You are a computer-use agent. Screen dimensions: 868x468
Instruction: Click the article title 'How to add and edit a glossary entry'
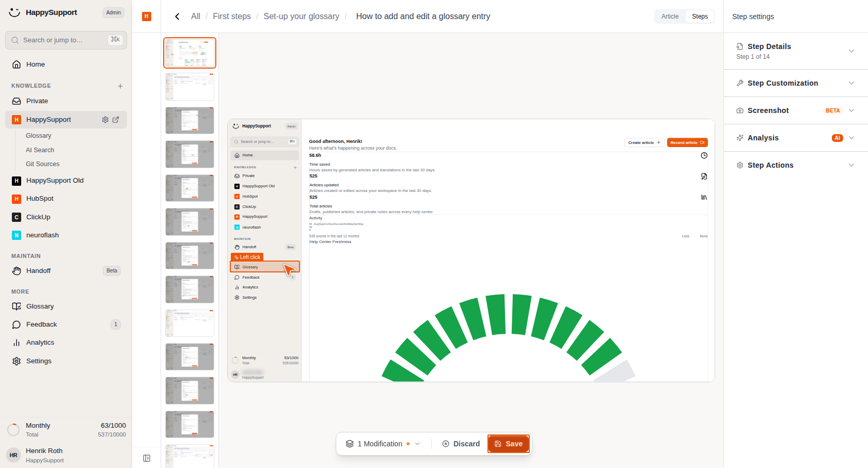[423, 17]
